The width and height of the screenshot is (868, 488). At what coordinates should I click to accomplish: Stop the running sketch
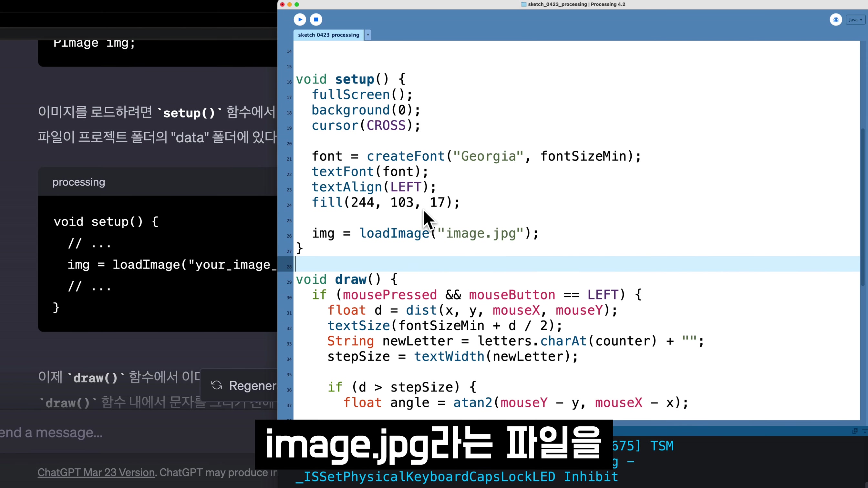click(316, 20)
